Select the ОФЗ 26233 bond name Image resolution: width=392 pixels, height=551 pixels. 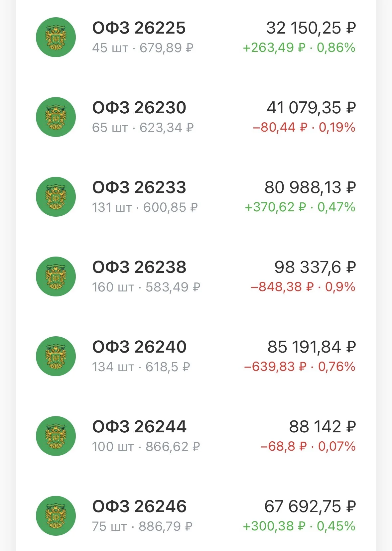pos(139,187)
